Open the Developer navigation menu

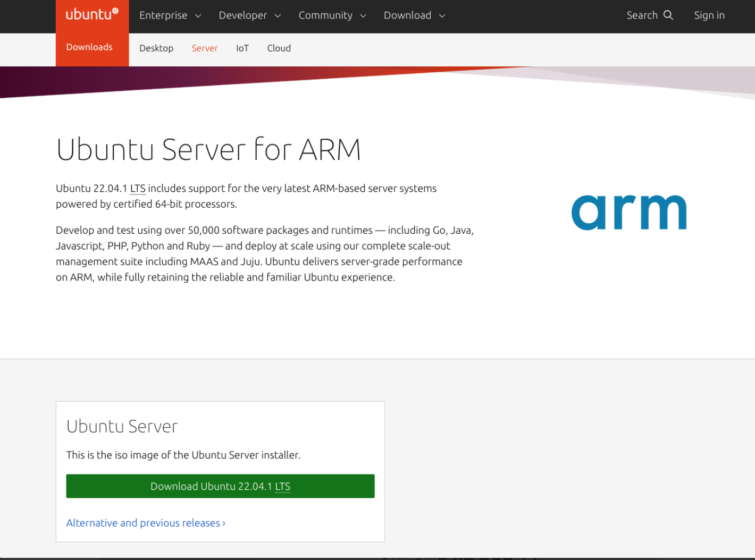(x=250, y=15)
